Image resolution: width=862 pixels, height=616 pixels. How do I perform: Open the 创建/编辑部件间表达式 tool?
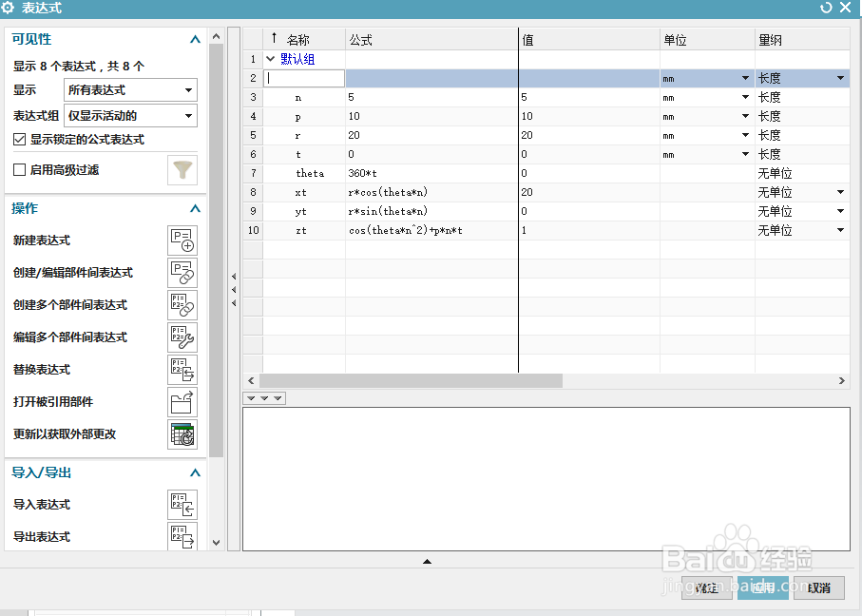pyautogui.click(x=182, y=273)
